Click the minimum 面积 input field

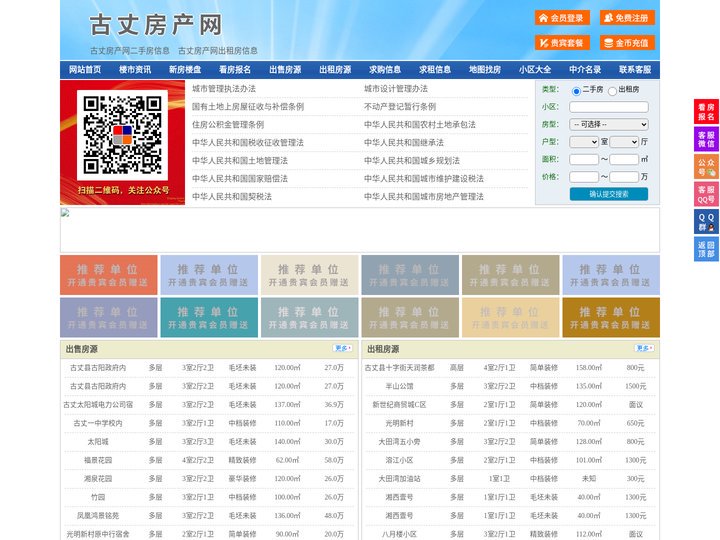tap(584, 159)
